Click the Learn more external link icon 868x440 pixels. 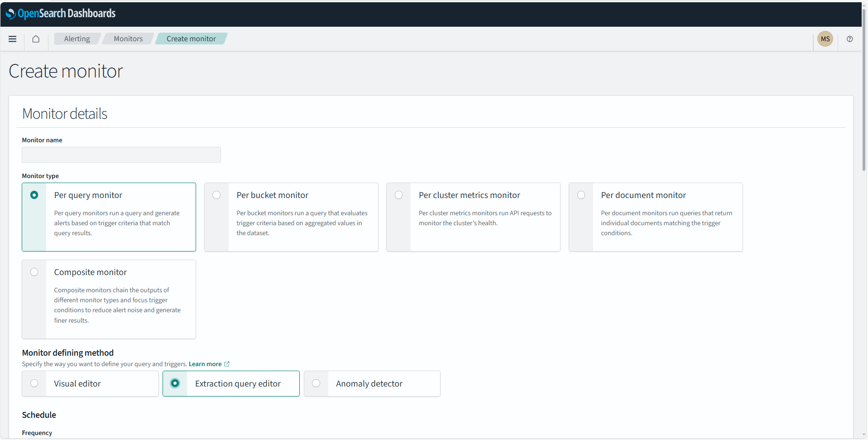(227, 364)
